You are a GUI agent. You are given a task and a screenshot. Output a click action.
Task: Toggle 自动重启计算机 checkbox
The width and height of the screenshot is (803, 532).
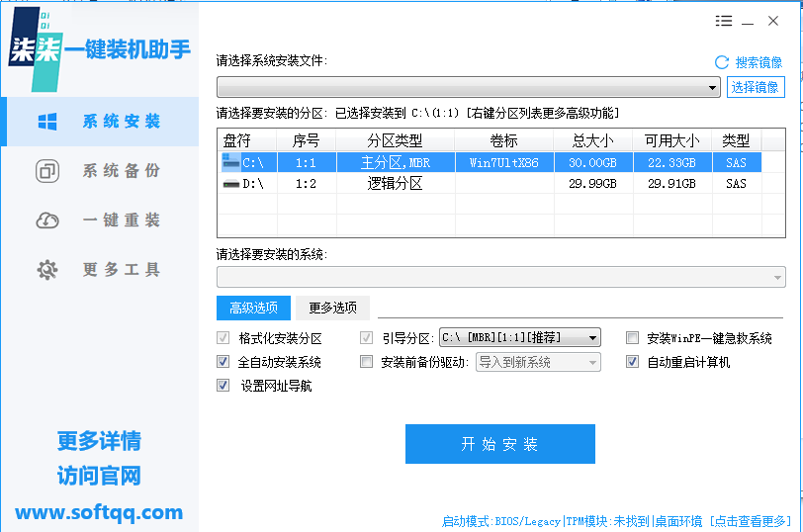[633, 362]
